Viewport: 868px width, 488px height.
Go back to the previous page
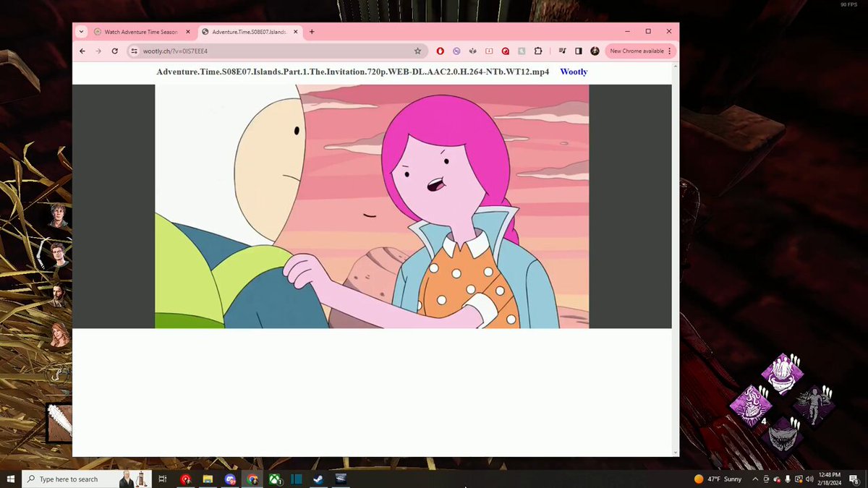pyautogui.click(x=82, y=51)
